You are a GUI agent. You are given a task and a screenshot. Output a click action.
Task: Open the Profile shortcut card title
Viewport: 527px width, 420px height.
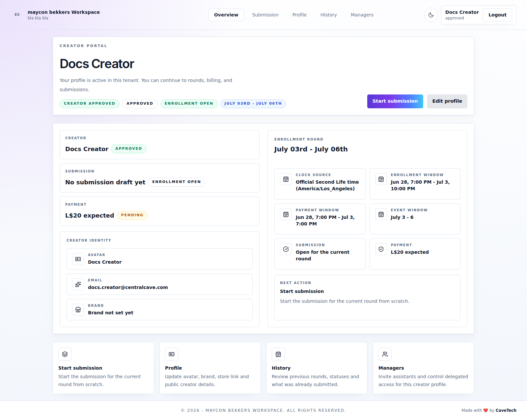pyautogui.click(x=173, y=368)
